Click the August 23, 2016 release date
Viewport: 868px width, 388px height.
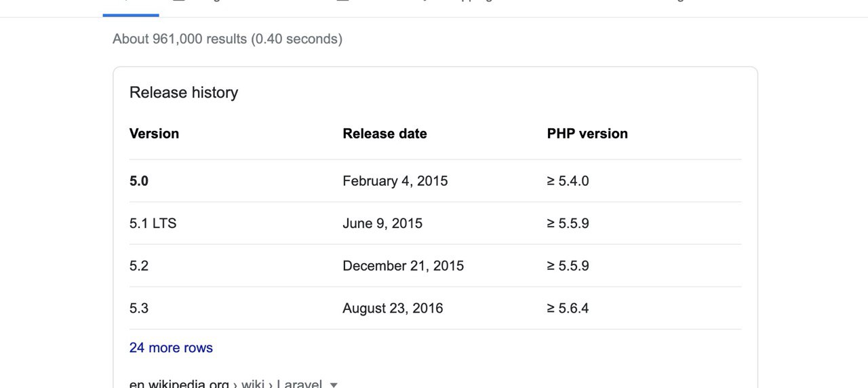click(393, 309)
